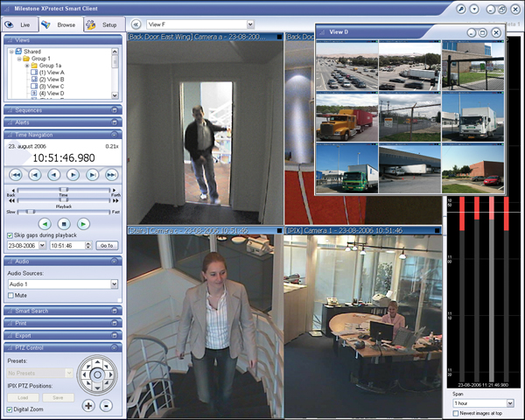Zoom in with the PTZ plus button
This screenshot has width=525, height=420.
coord(88,406)
